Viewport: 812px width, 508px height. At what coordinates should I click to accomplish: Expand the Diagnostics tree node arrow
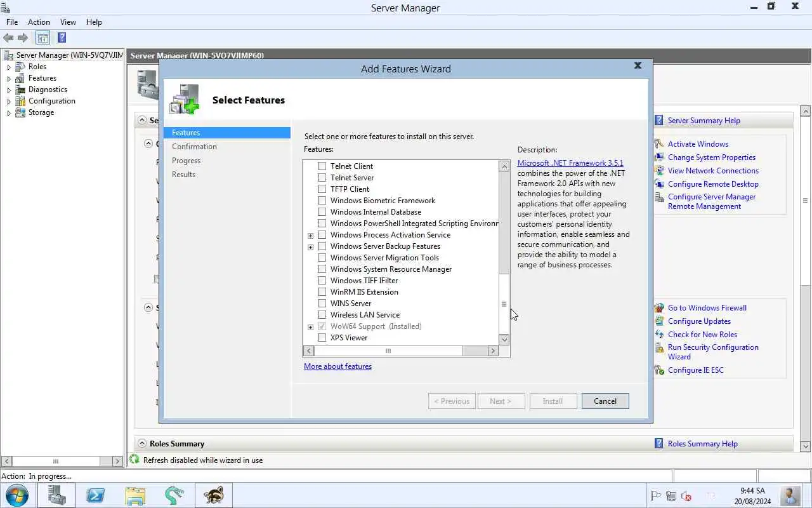coord(9,90)
